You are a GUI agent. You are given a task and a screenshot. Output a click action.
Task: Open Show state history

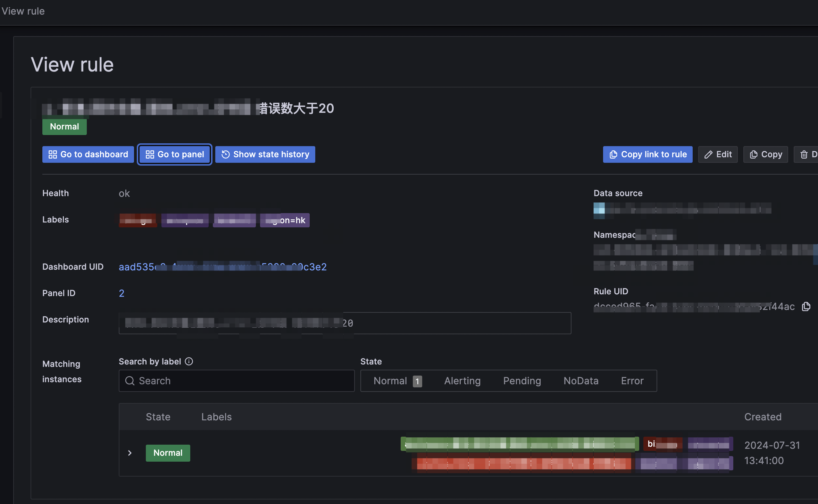pyautogui.click(x=265, y=154)
